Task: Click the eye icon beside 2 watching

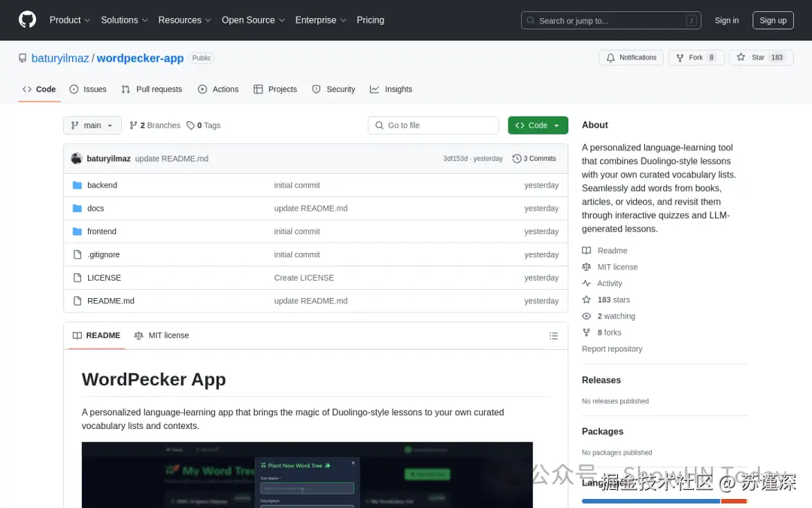Action: tap(586, 316)
